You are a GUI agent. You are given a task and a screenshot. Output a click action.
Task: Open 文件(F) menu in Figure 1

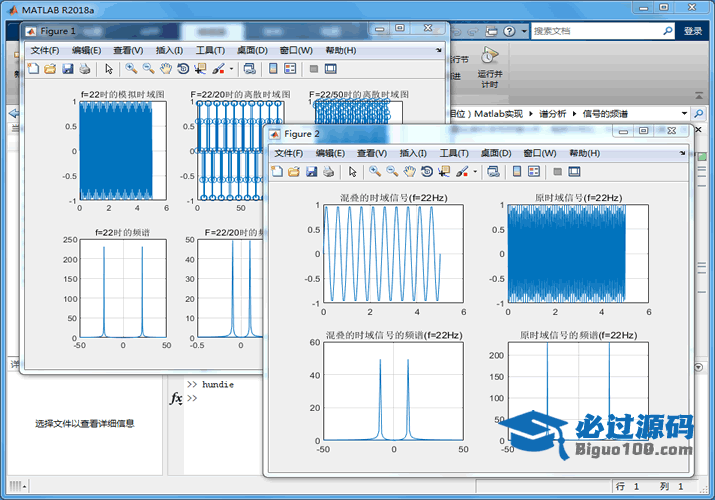tap(45, 50)
